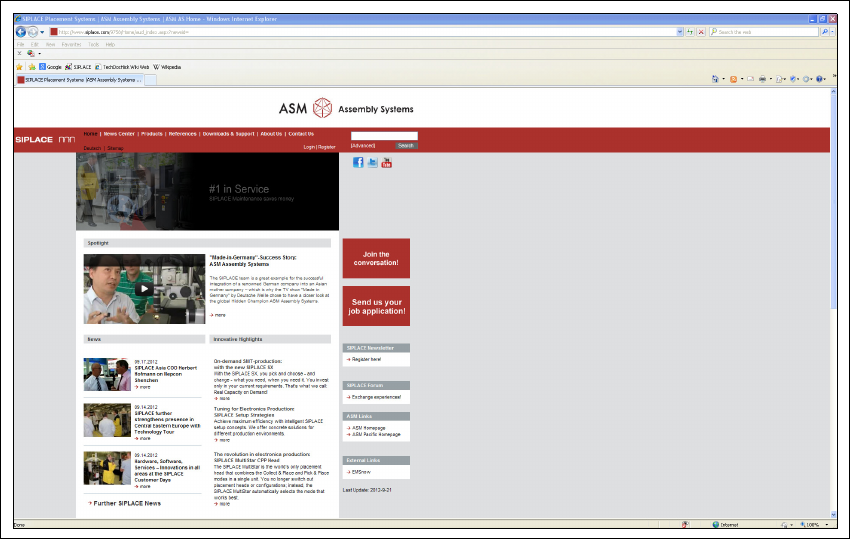The height and width of the screenshot is (539, 850).
Task: Expand the RSS feeds dropdown arrow
Action: [742, 79]
